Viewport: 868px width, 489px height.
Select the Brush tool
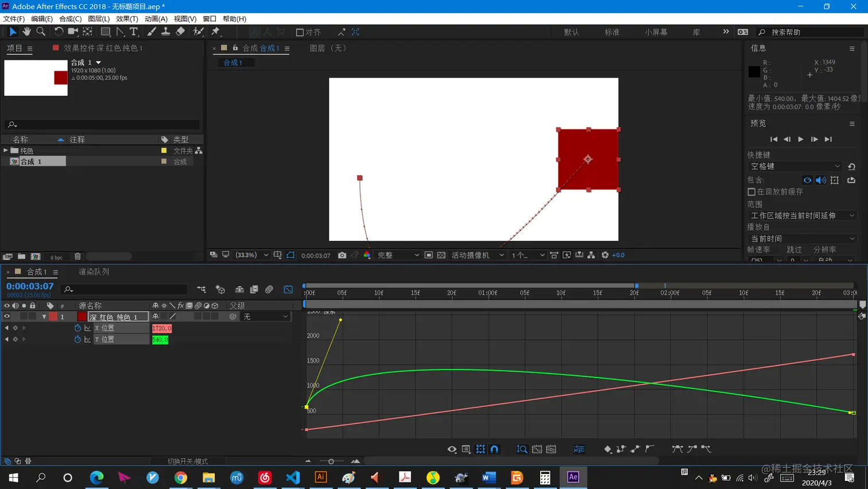point(151,32)
